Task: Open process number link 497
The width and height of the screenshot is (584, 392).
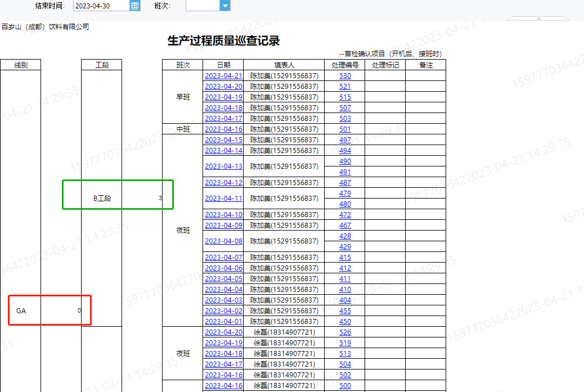Action: [345, 140]
